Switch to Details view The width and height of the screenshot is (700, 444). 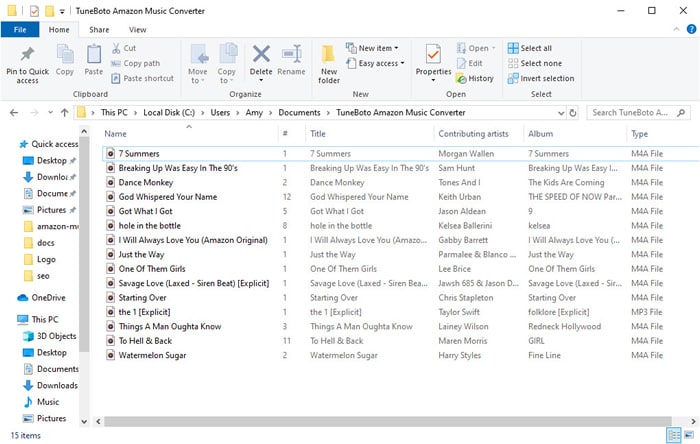pos(674,435)
